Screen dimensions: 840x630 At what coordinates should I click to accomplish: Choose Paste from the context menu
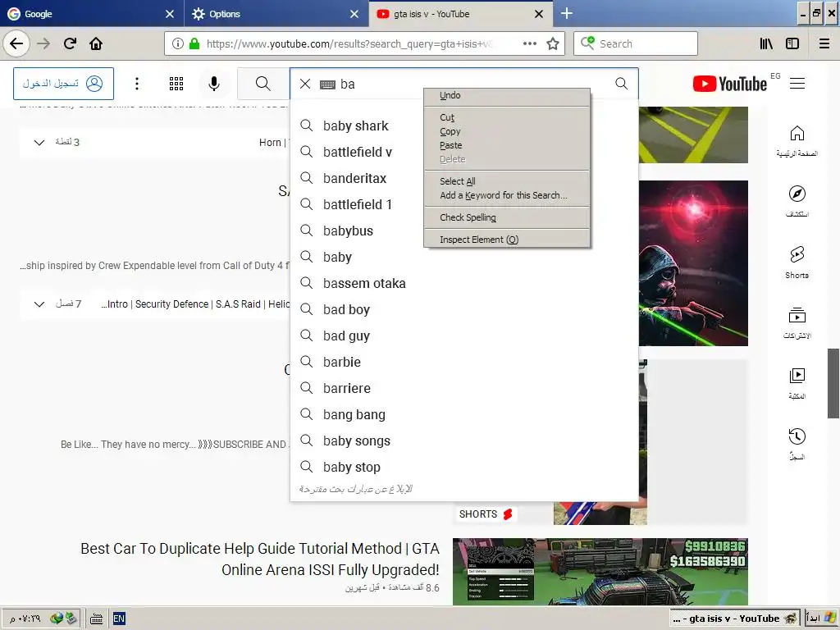tap(507, 145)
